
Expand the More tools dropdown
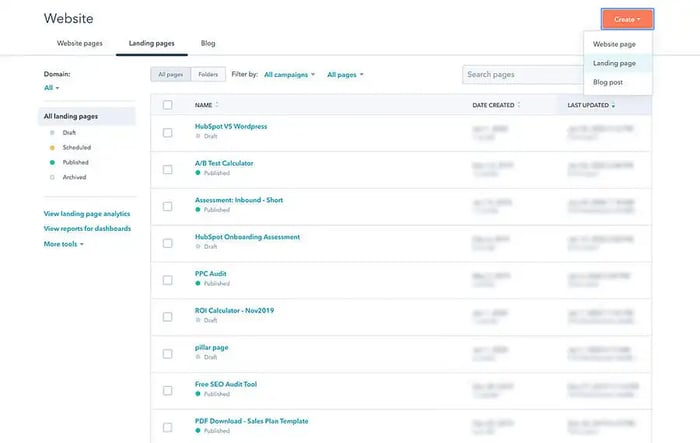click(x=63, y=244)
